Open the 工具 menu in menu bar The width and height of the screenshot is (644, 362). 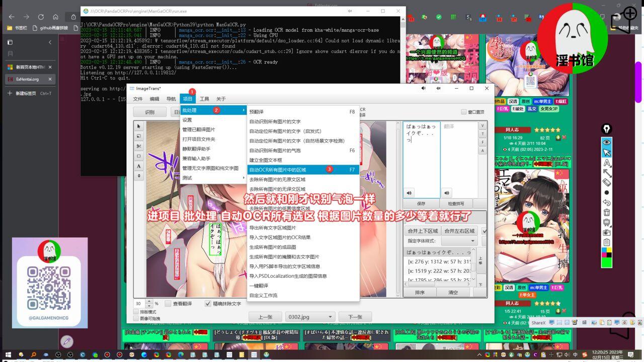point(204,99)
